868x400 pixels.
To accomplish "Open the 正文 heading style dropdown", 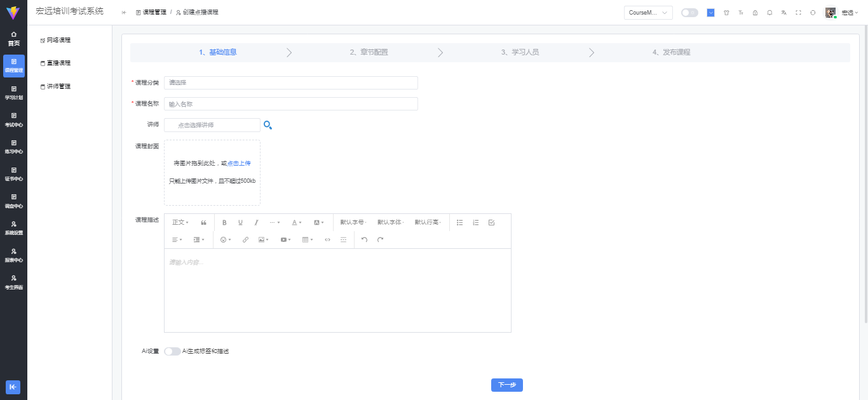I will tap(180, 222).
